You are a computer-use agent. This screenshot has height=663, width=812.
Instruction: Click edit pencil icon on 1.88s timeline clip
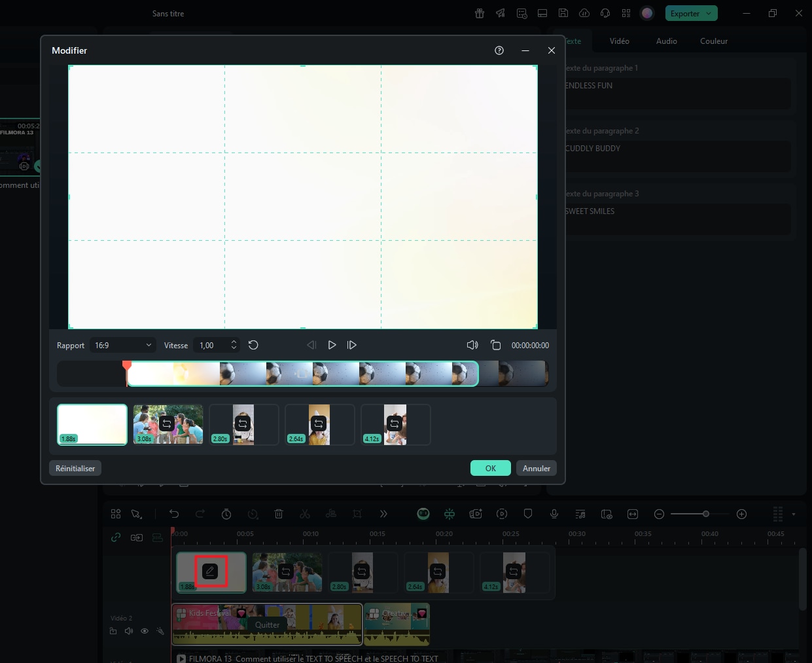click(210, 571)
